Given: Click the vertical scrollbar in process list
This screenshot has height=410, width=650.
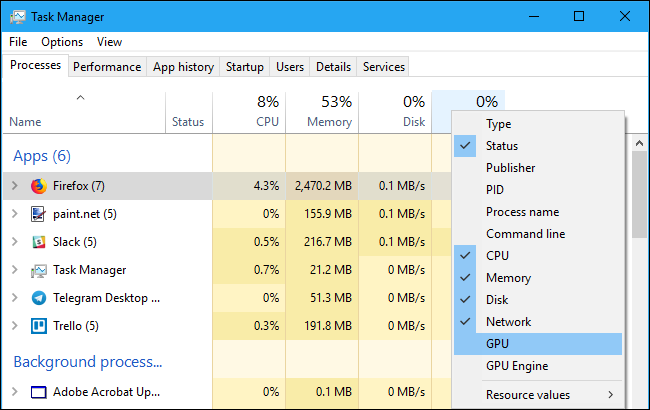Looking at the screenshot, I should (x=639, y=200).
